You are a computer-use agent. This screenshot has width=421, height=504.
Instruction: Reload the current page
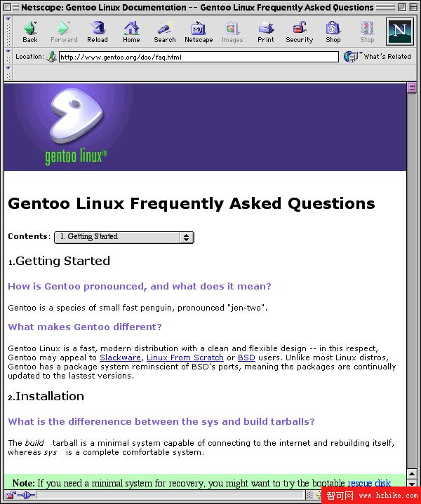coord(98,32)
